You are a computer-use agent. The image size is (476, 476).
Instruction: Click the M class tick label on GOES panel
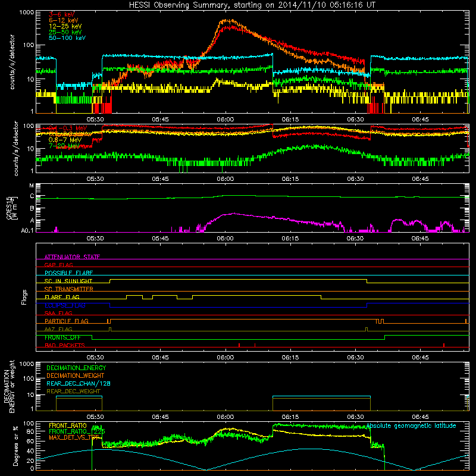[32, 186]
